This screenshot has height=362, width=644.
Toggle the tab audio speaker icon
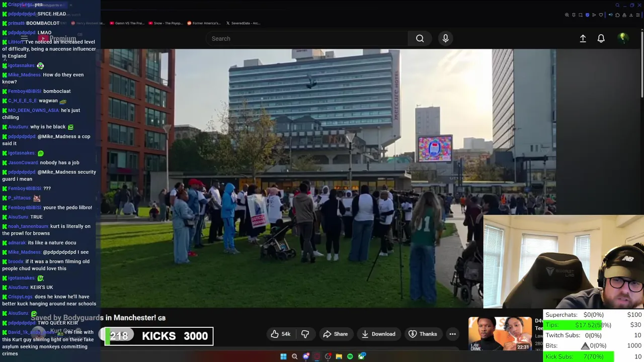(611, 15)
